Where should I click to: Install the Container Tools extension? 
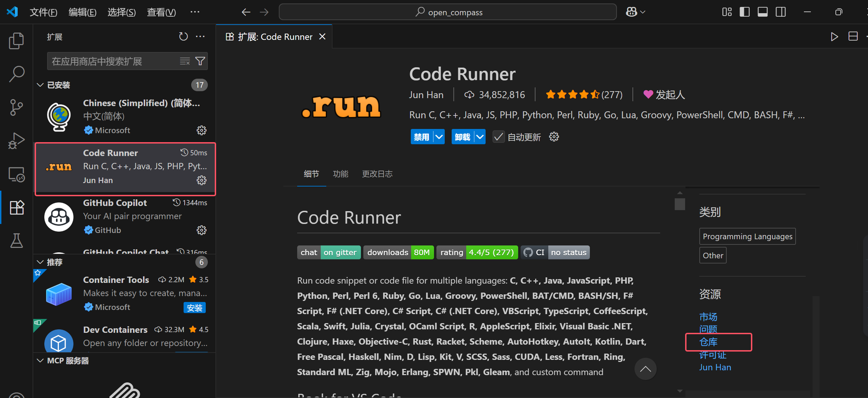tap(194, 308)
